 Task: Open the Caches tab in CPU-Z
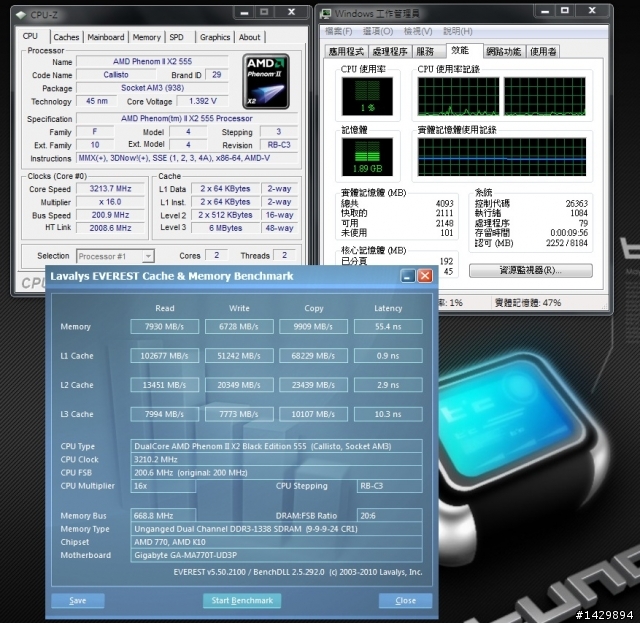coord(66,37)
